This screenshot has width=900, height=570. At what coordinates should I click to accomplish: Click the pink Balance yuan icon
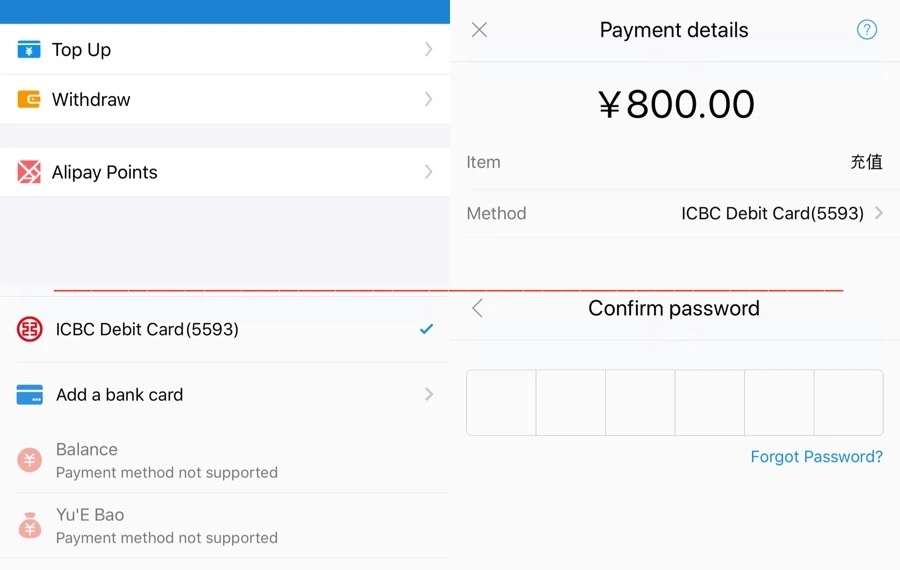(30, 460)
